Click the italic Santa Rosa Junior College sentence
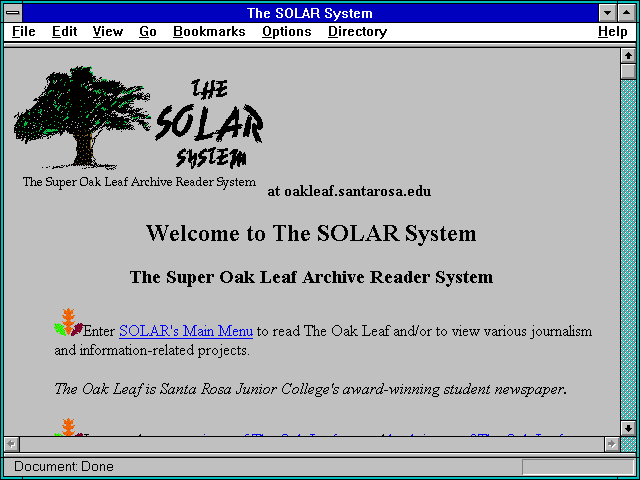This screenshot has width=640, height=480. [x=310, y=389]
